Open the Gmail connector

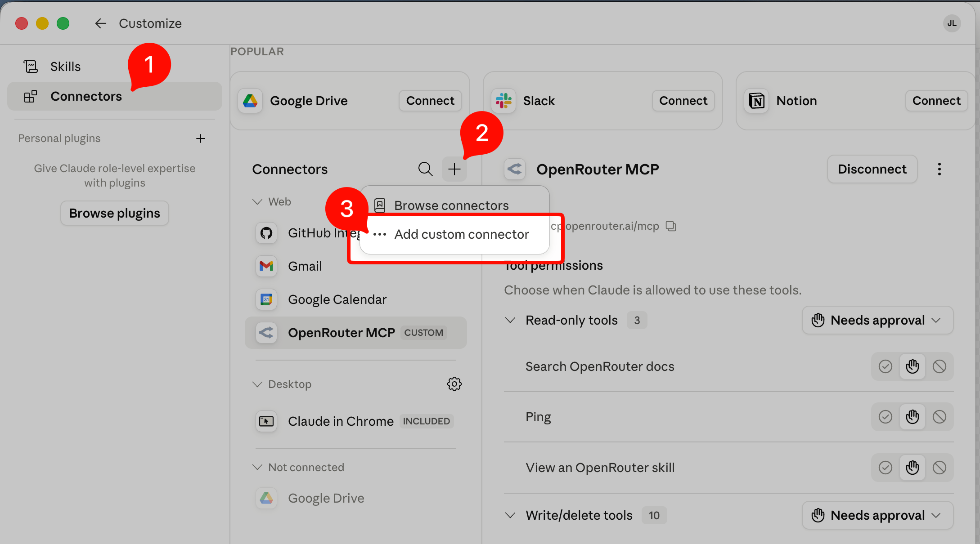click(355, 266)
